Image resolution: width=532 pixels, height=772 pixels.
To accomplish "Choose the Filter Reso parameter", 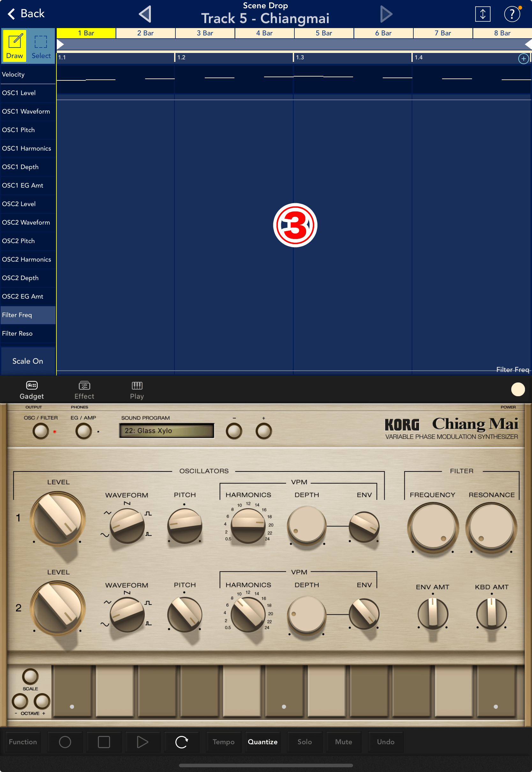I will pyautogui.click(x=28, y=333).
